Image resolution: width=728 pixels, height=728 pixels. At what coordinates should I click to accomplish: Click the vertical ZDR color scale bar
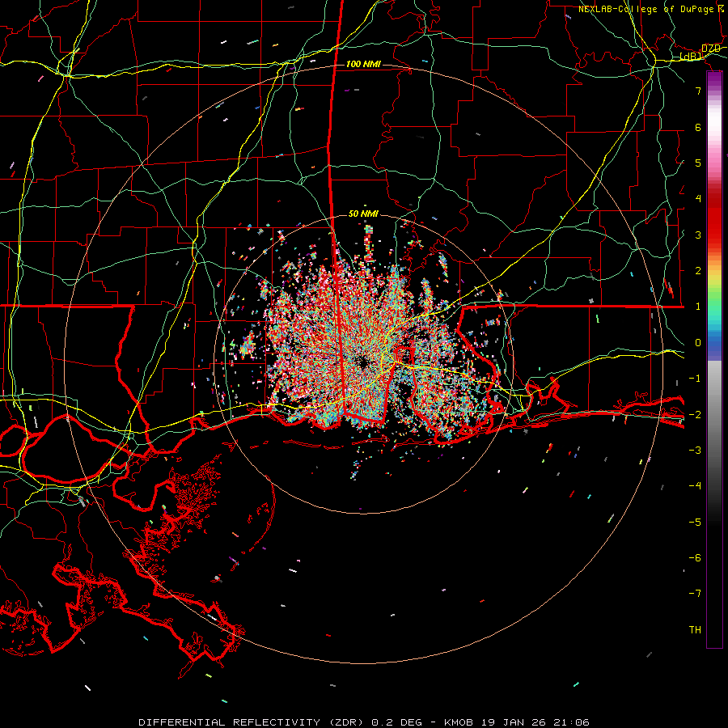714,359
